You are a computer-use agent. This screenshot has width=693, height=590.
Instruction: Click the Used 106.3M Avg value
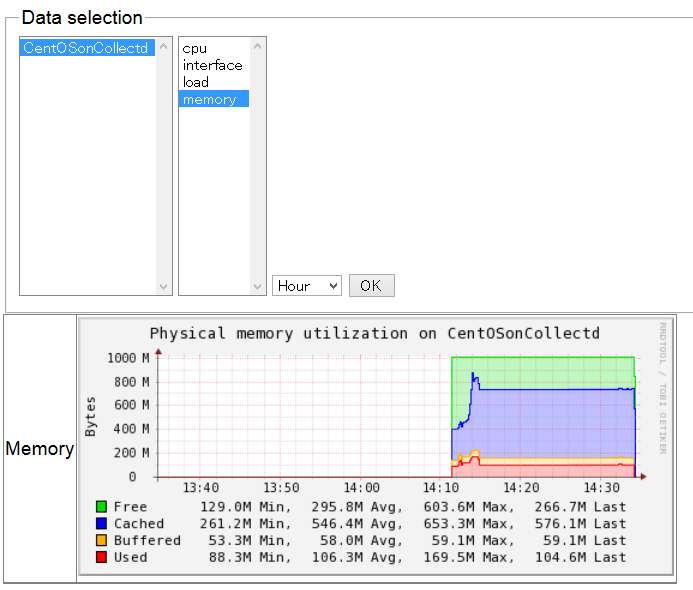tap(357, 557)
